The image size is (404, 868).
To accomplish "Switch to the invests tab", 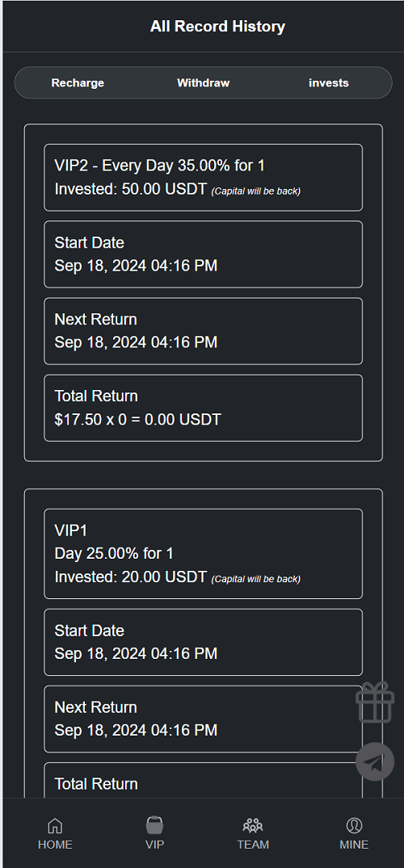I will click(329, 83).
